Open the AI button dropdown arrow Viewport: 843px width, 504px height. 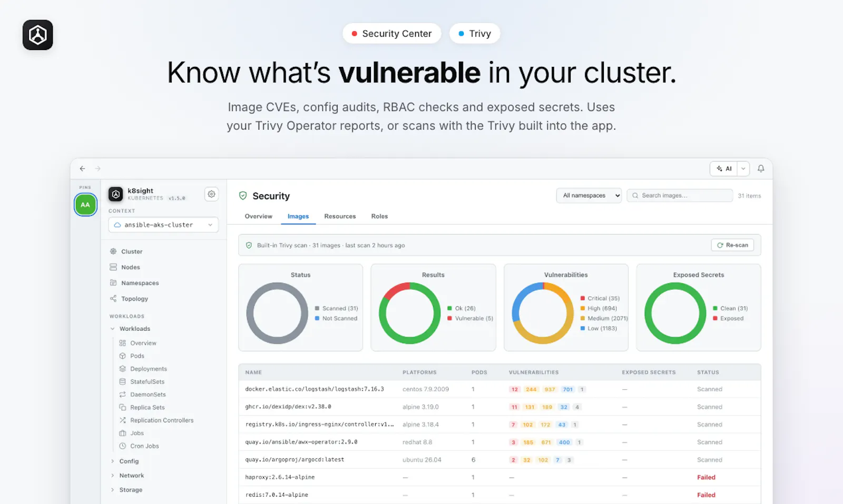743,169
